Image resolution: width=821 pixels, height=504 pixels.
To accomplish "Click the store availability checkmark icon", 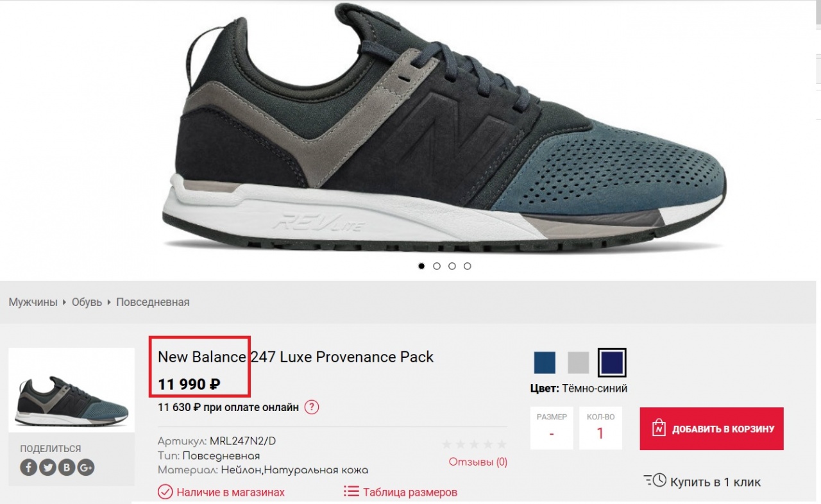I will [165, 492].
